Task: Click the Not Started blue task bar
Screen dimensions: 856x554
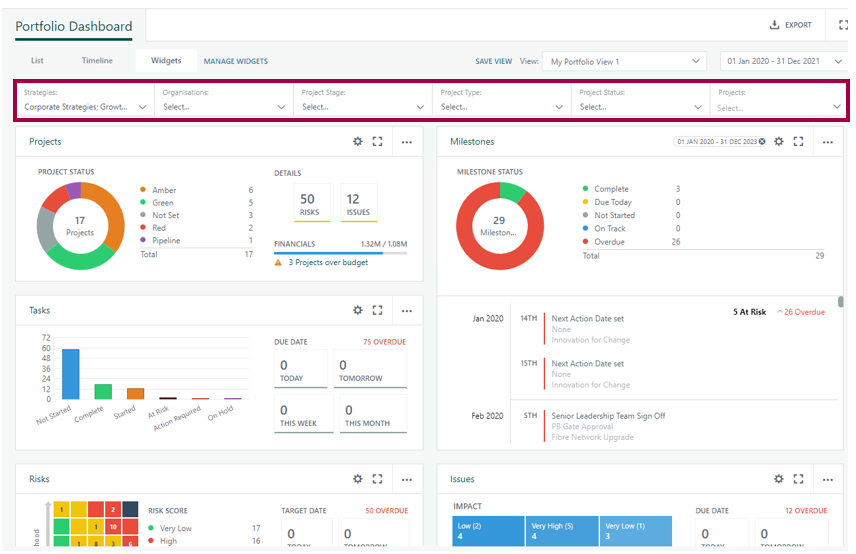Action: pos(70,374)
